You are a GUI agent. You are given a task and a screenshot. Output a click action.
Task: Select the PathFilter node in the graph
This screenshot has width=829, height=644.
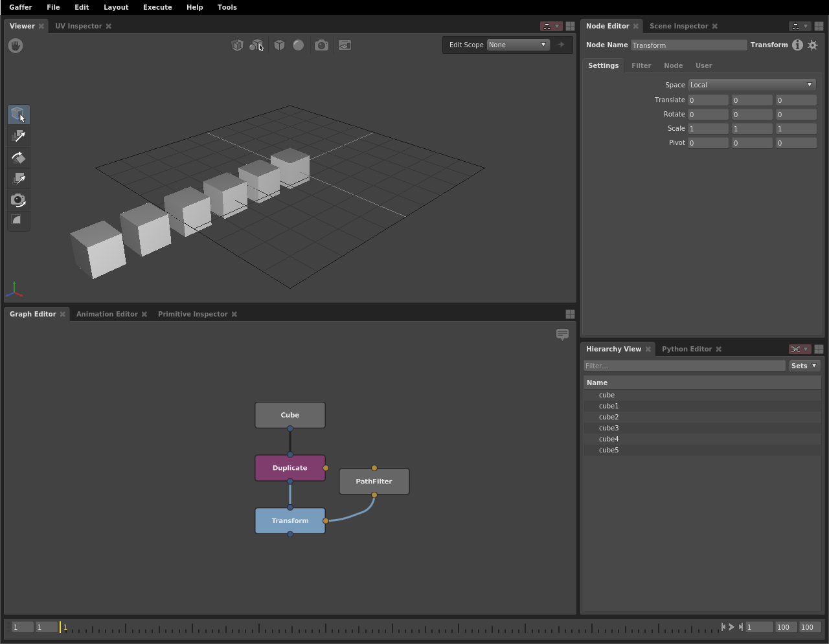pos(374,482)
